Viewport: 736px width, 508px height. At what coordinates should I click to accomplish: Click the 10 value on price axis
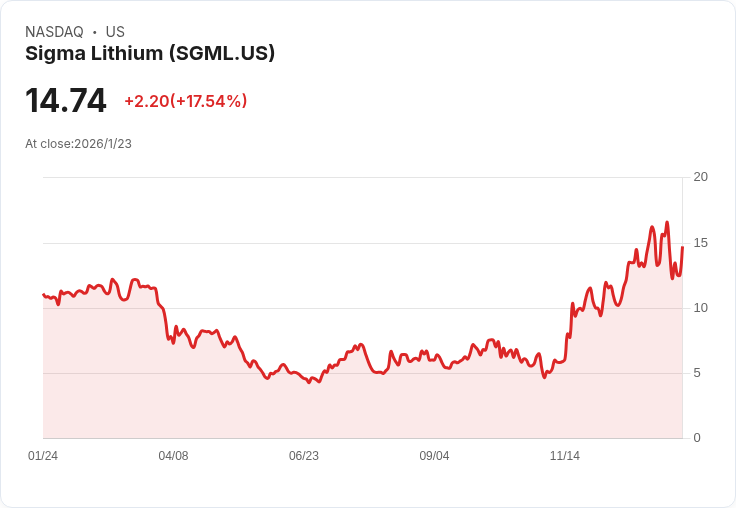[x=700, y=308]
